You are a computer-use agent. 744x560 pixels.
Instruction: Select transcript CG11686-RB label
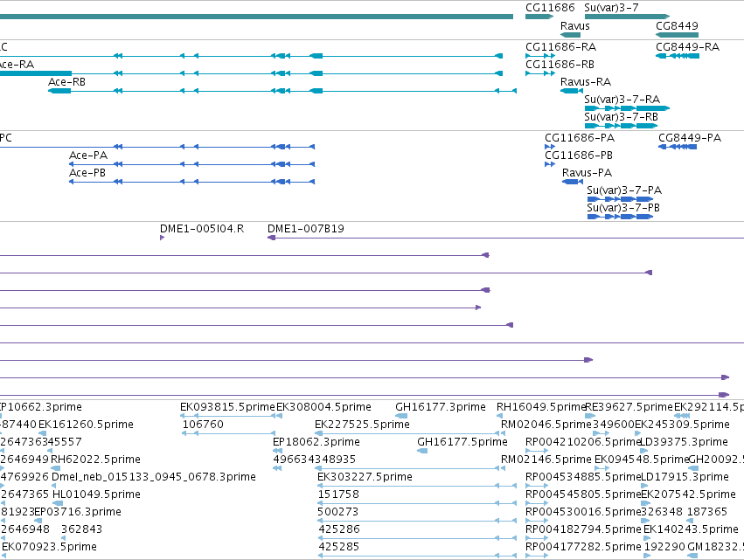click(560, 64)
